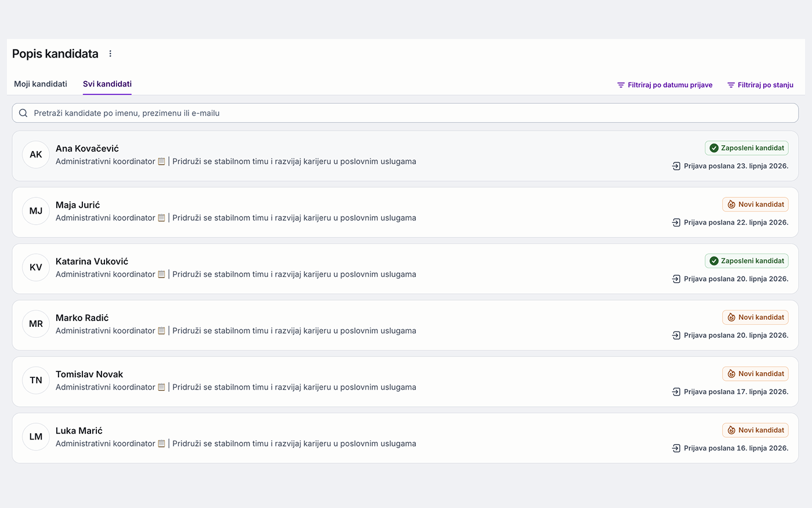Click the search magnifier icon
The width and height of the screenshot is (812, 508).
point(23,113)
